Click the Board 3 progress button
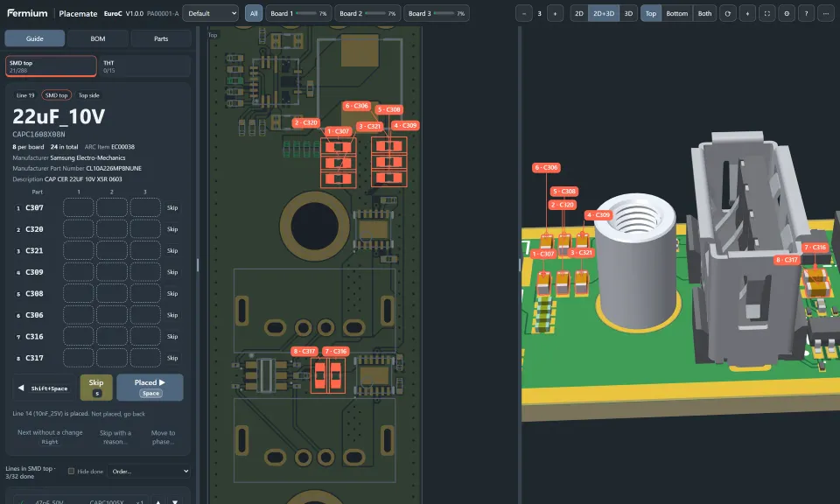This screenshot has height=504, width=840. click(437, 13)
